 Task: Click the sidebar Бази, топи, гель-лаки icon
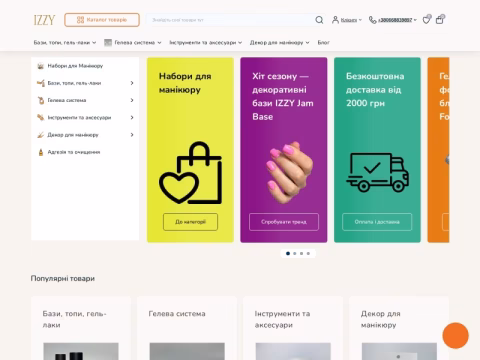click(x=41, y=83)
